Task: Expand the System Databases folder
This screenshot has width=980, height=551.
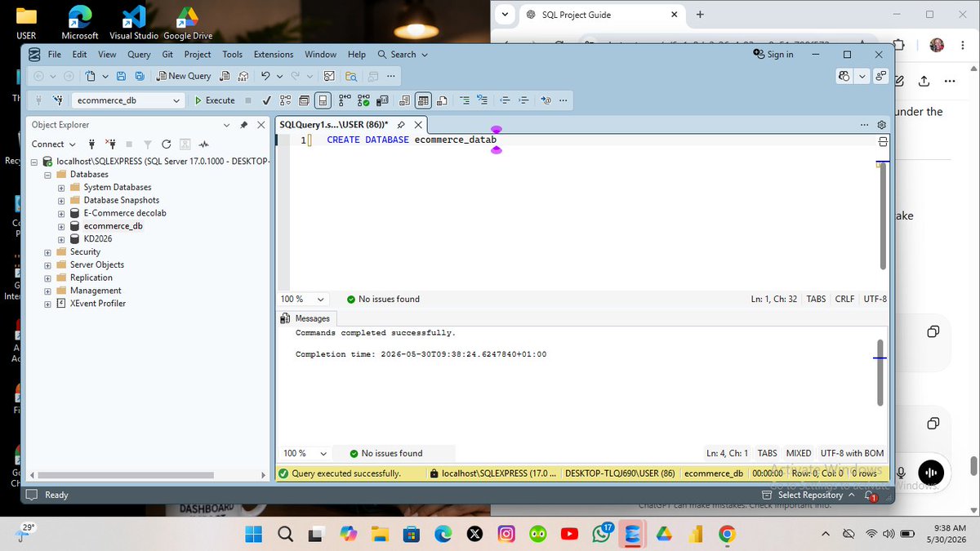Action: pyautogui.click(x=61, y=188)
